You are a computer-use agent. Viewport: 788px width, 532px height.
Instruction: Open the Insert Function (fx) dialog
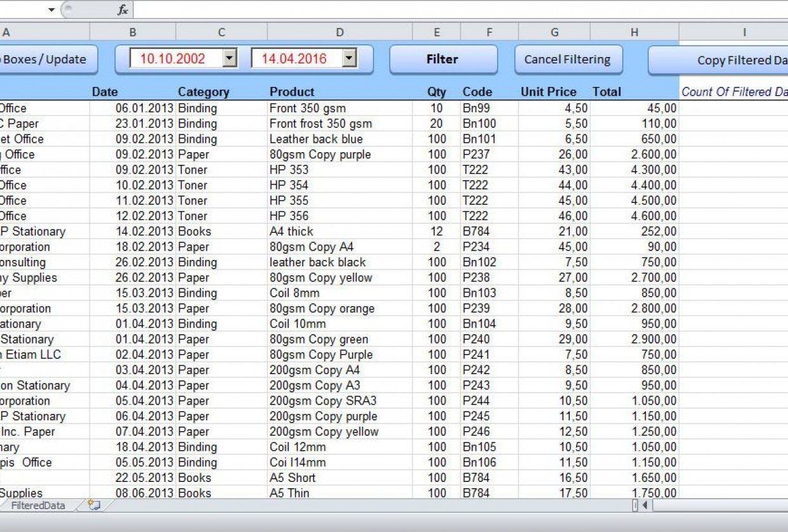point(124,10)
